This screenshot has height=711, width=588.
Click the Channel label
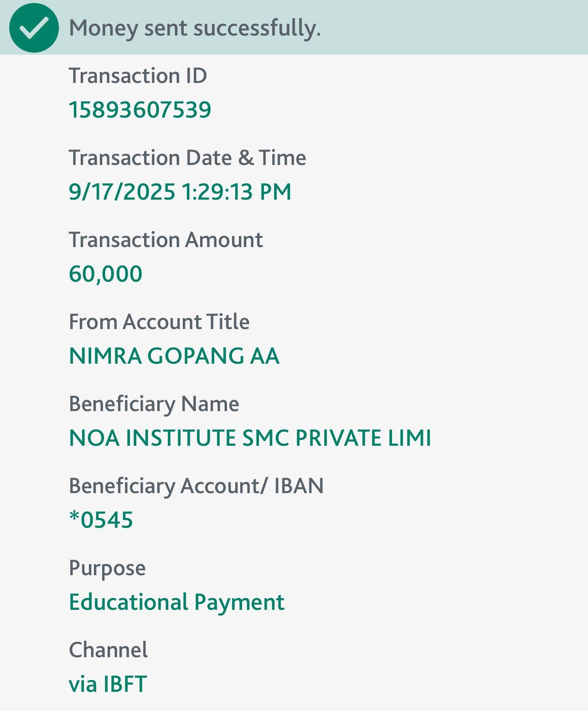(108, 650)
